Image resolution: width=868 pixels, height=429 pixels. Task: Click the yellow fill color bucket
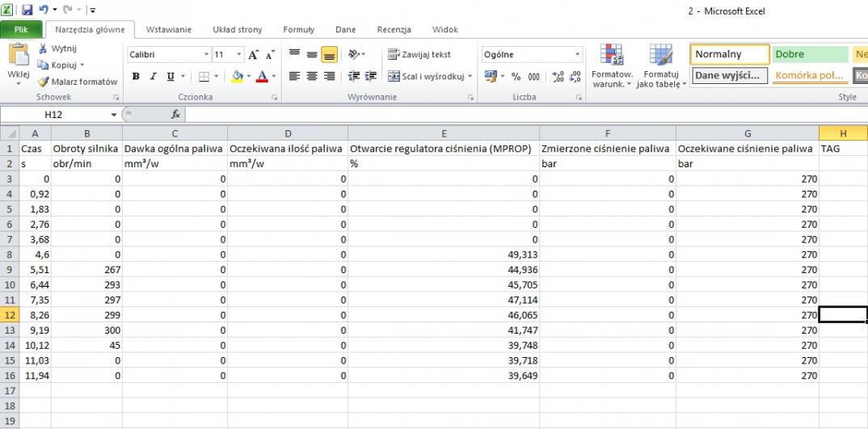[x=237, y=77]
